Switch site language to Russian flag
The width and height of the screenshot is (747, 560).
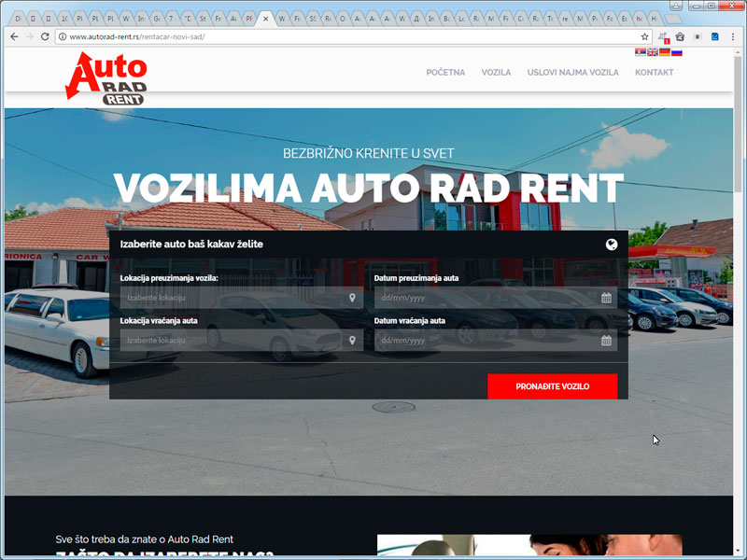pos(677,52)
